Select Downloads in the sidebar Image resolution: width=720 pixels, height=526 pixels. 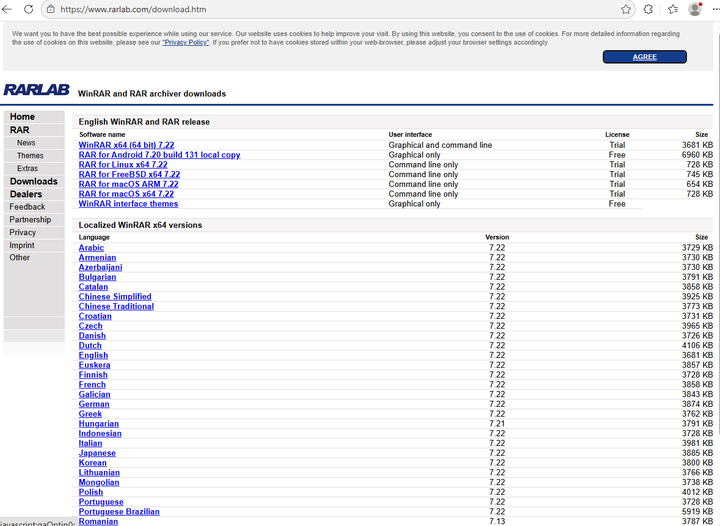point(34,181)
